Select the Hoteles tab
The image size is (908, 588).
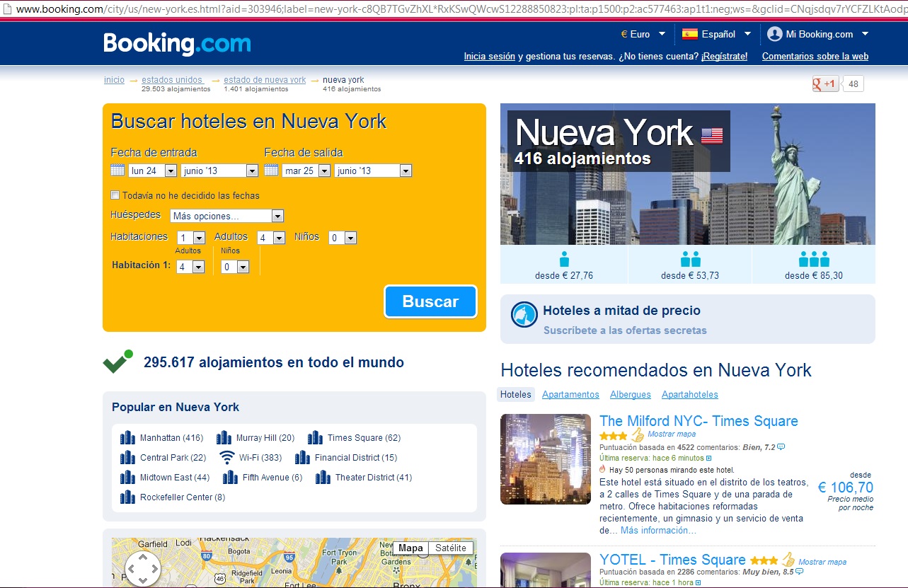515,395
